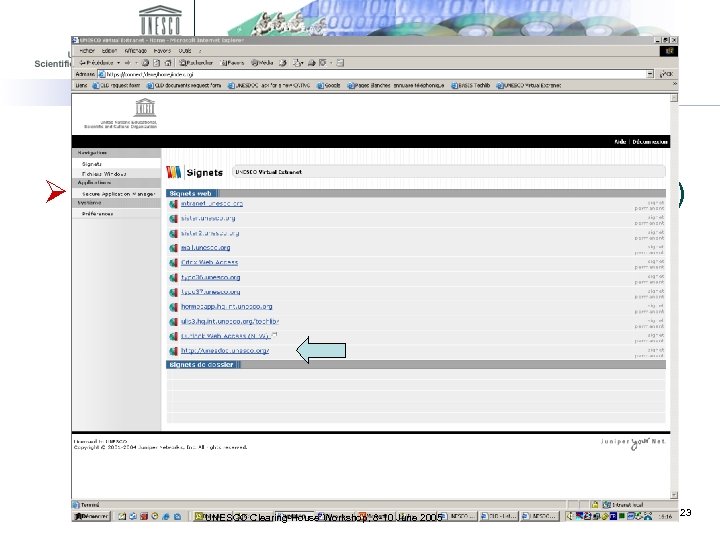Select Fichiers Windows in navigation sidebar
The image size is (720, 540).
[x=104, y=174]
